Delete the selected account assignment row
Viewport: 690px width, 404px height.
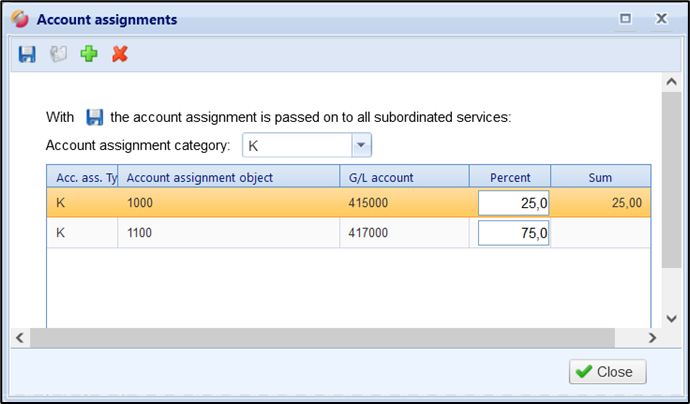[x=120, y=54]
